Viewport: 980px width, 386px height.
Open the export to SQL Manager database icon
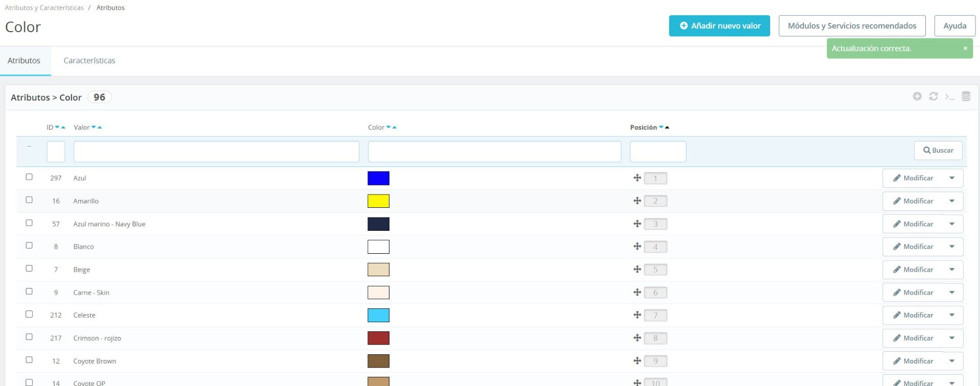click(x=966, y=96)
